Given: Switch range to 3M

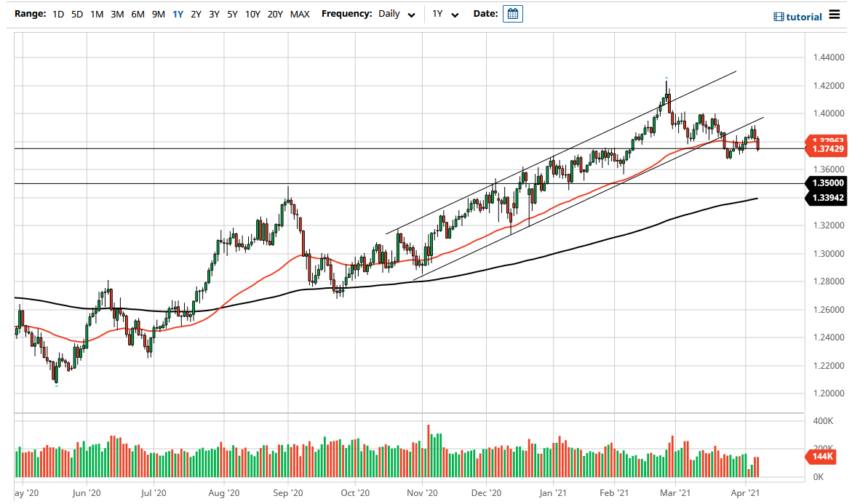Looking at the screenshot, I should (x=117, y=14).
